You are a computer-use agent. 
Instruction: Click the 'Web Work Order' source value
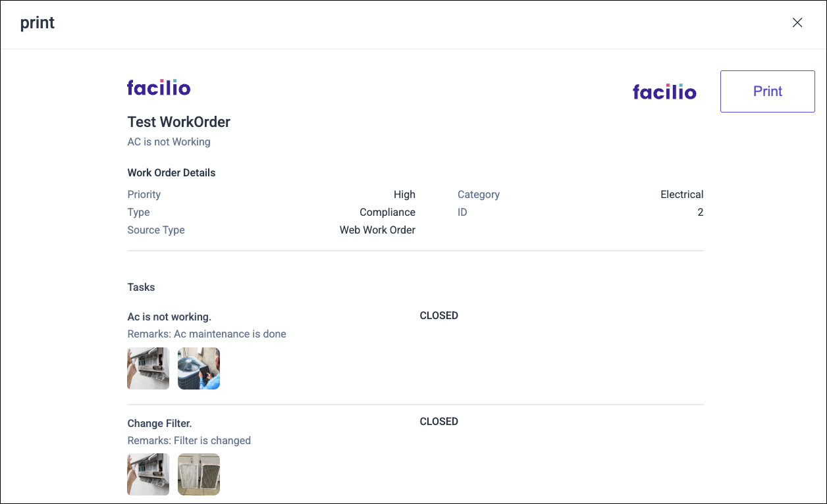377,230
